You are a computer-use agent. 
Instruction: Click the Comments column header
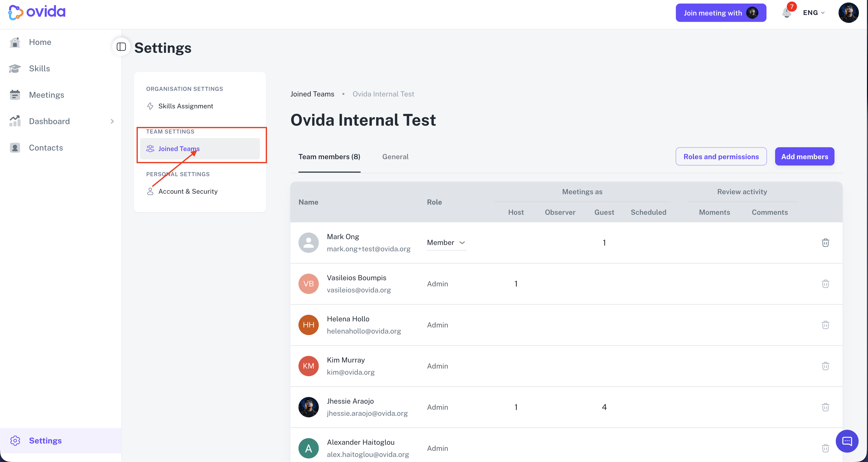click(x=770, y=212)
